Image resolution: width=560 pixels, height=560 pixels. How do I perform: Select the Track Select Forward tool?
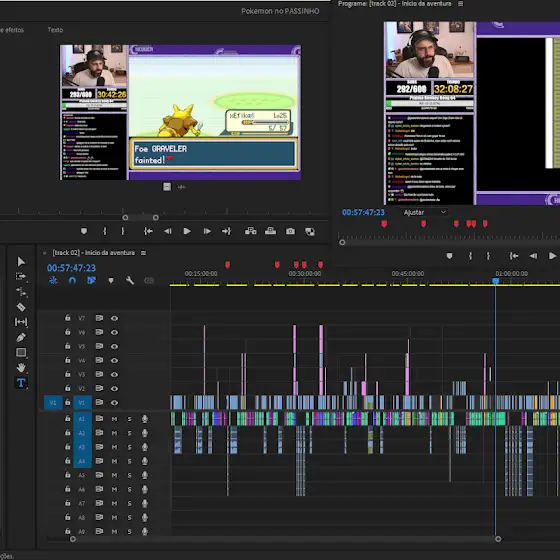21,276
